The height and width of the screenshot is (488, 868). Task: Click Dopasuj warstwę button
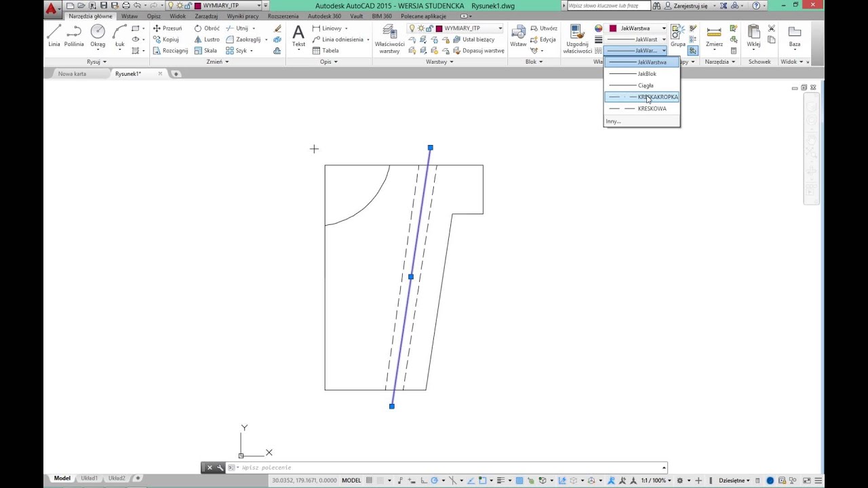tap(478, 50)
